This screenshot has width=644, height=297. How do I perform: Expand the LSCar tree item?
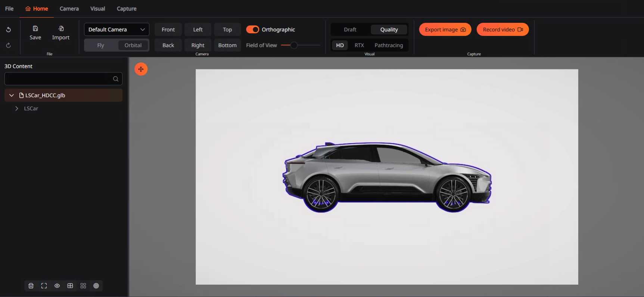(17, 108)
